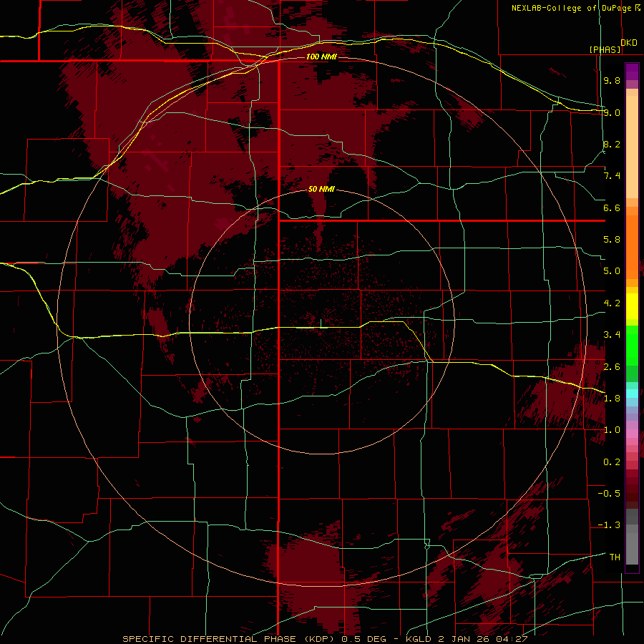Select the 1.0 value on the color scale
The width and height of the screenshot is (644, 644).
612,430
